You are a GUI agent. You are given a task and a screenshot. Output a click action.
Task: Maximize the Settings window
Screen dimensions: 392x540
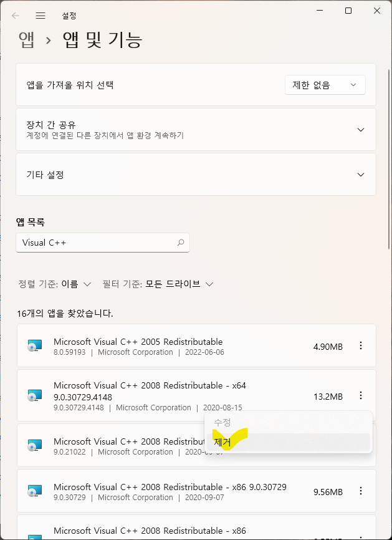tap(348, 11)
